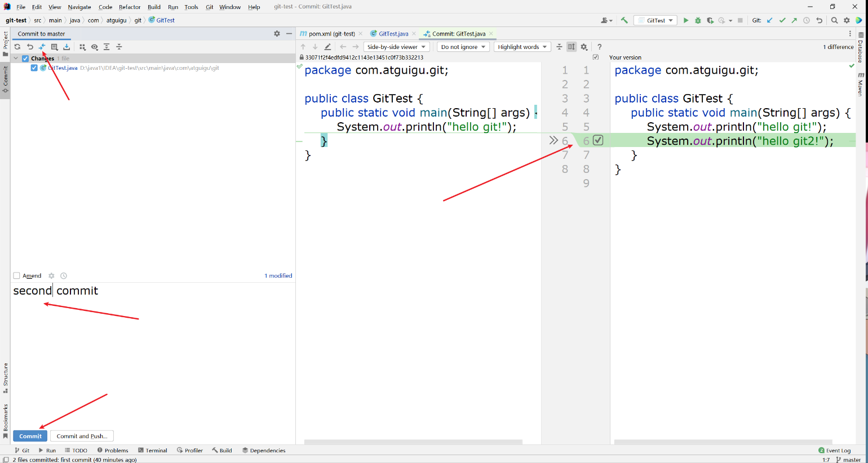This screenshot has height=463, width=868.
Task: Run GitTest with coverage
Action: (x=710, y=20)
